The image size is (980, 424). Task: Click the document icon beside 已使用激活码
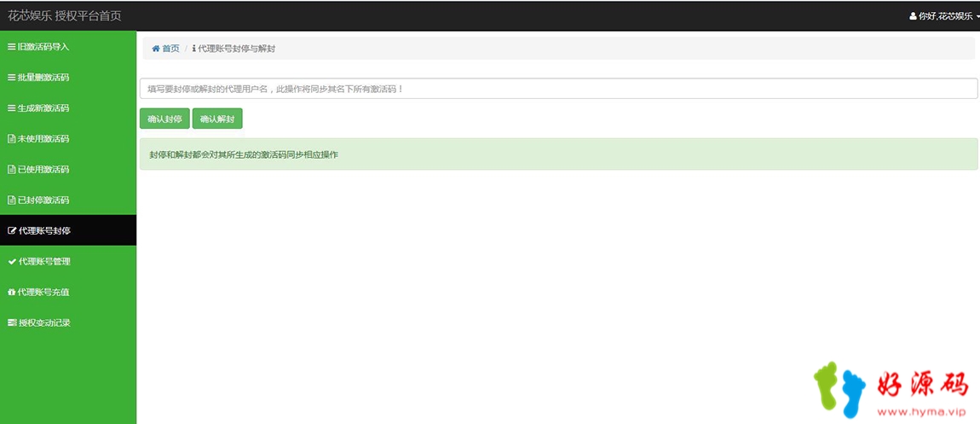tap(11, 170)
